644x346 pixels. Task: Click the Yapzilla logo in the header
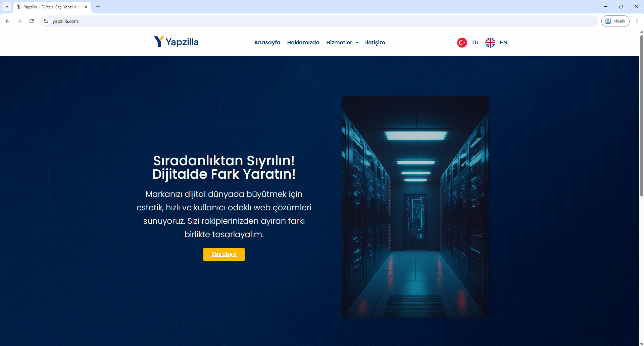coord(176,42)
